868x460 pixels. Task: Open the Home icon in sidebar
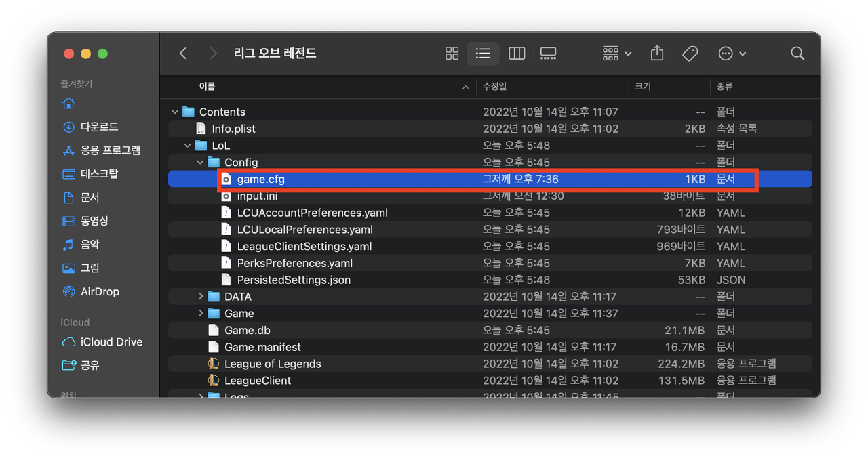(x=68, y=104)
